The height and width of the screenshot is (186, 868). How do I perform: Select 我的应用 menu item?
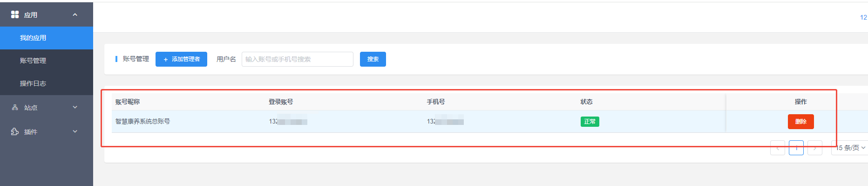coord(47,38)
